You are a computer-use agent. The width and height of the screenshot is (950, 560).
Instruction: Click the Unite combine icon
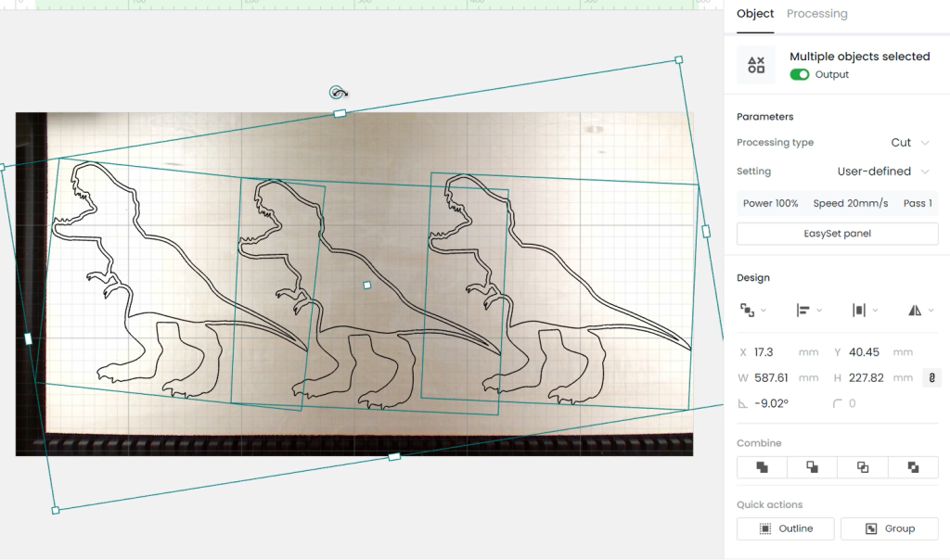pyautogui.click(x=763, y=466)
